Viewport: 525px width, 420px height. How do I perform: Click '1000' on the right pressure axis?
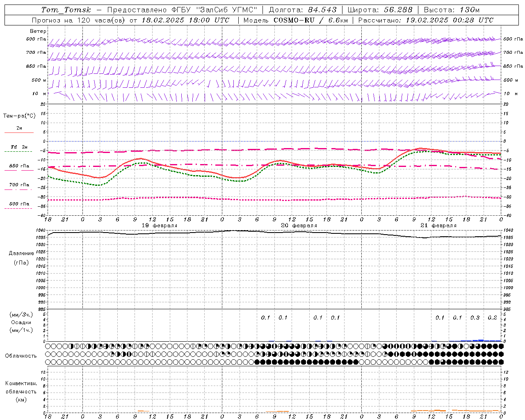(x=508, y=288)
